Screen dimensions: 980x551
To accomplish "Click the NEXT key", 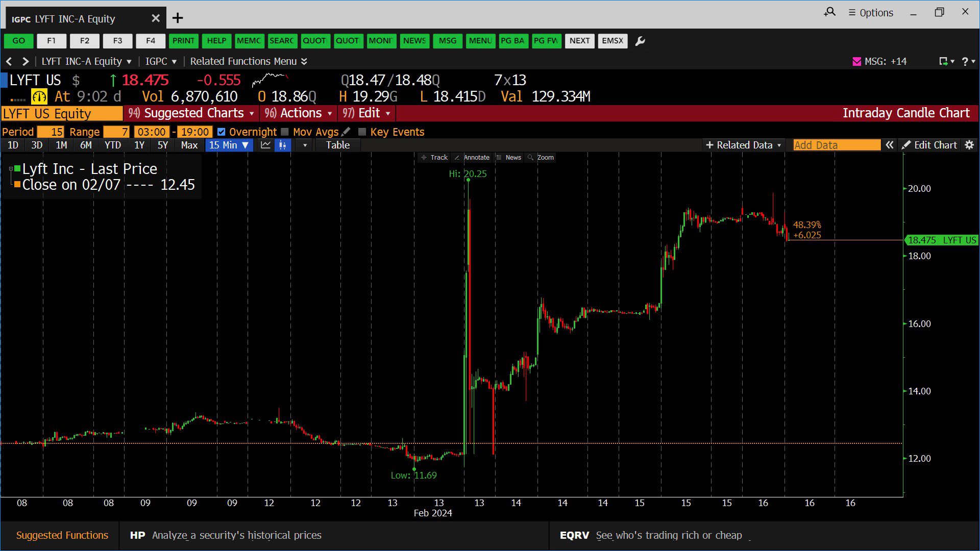I will point(580,41).
